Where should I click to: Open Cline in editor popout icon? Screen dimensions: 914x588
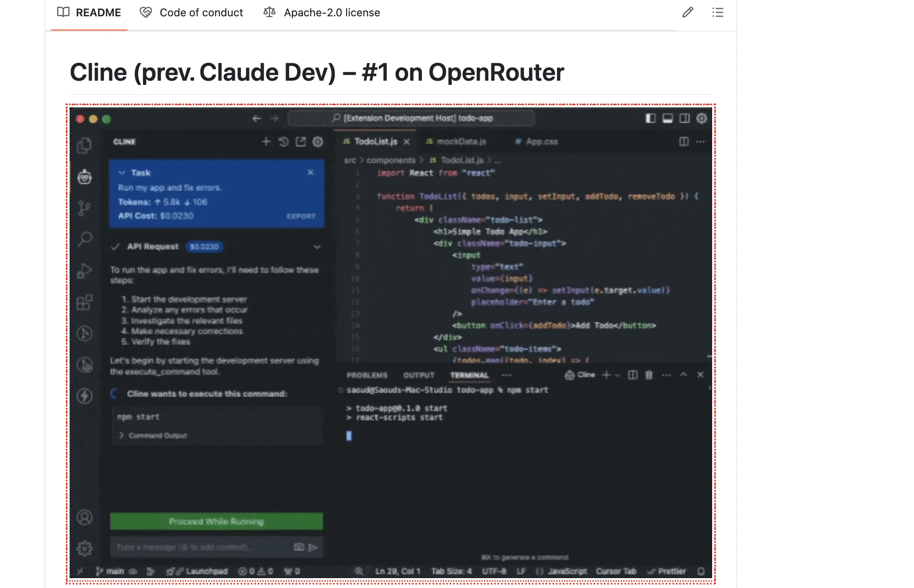[301, 142]
